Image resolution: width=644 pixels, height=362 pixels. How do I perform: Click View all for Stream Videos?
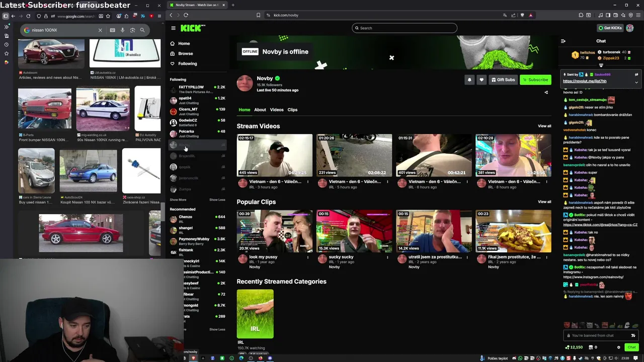544,126
